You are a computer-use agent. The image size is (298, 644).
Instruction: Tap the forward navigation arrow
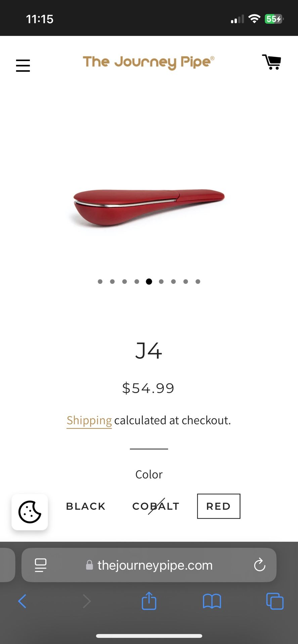pyautogui.click(x=87, y=601)
